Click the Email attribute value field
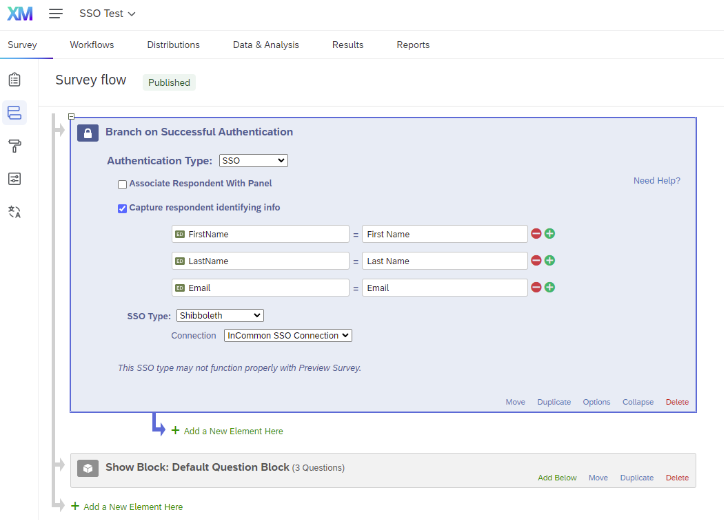This screenshot has width=724, height=520. 445,288
